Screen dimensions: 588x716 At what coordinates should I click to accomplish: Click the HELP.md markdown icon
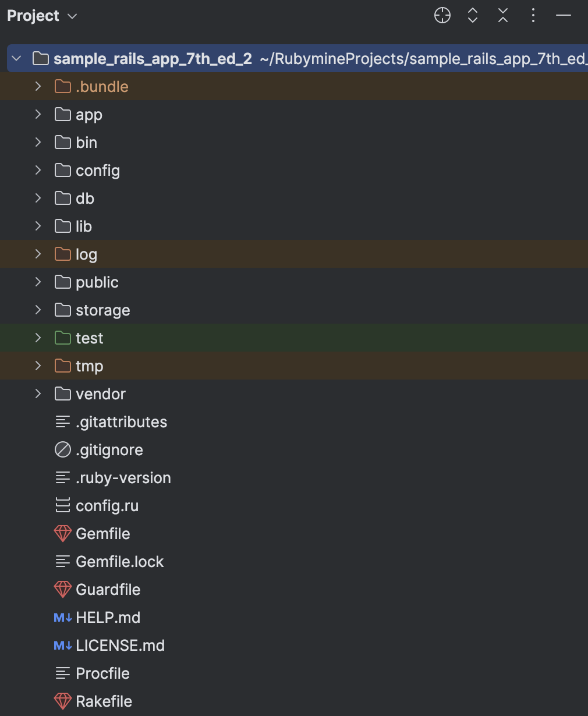click(x=63, y=618)
